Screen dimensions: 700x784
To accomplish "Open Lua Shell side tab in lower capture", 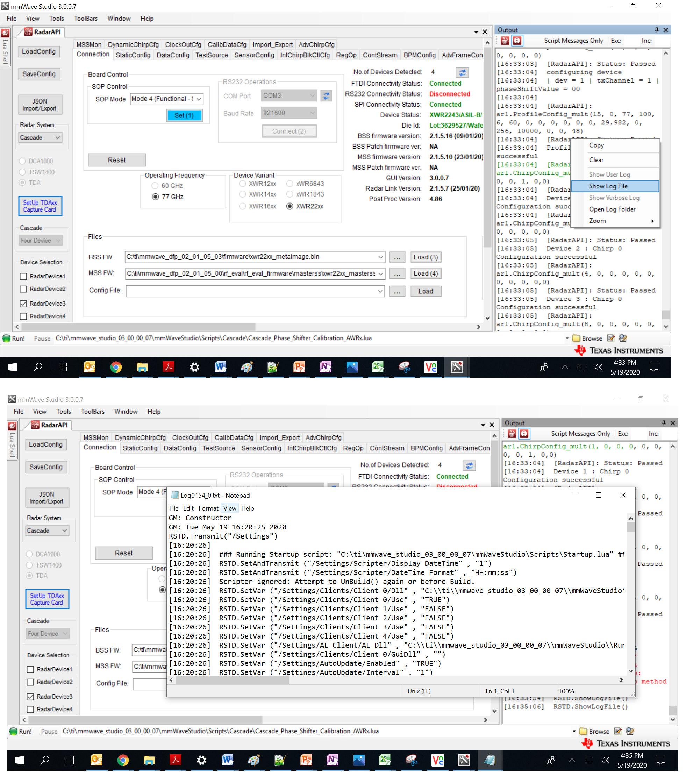I will tap(12, 440).
